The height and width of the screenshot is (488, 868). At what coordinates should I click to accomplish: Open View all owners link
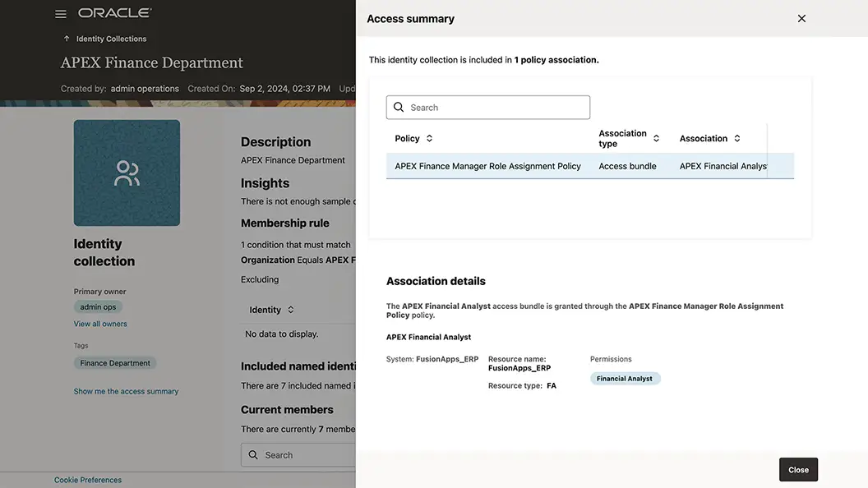(100, 324)
